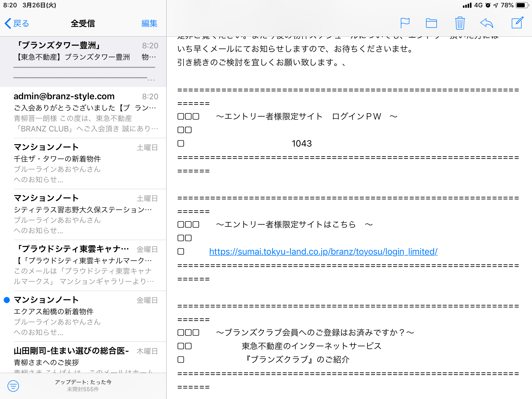Move message using the folder icon

click(x=431, y=23)
